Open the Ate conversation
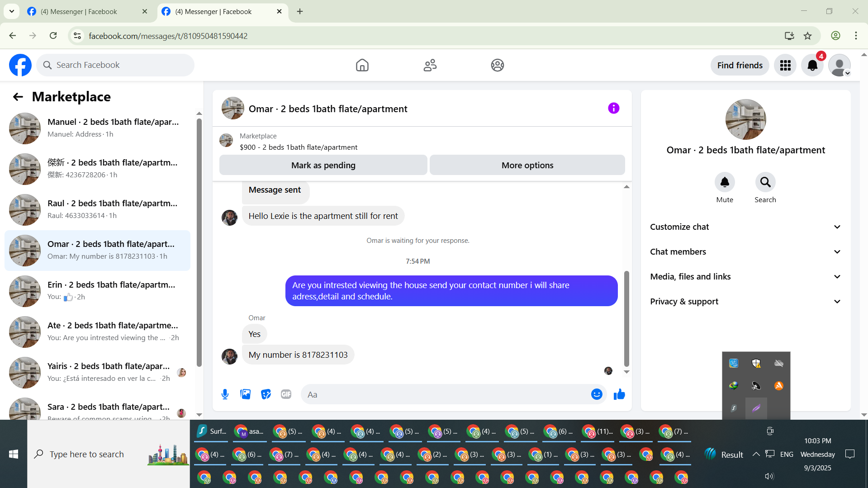 point(97,332)
